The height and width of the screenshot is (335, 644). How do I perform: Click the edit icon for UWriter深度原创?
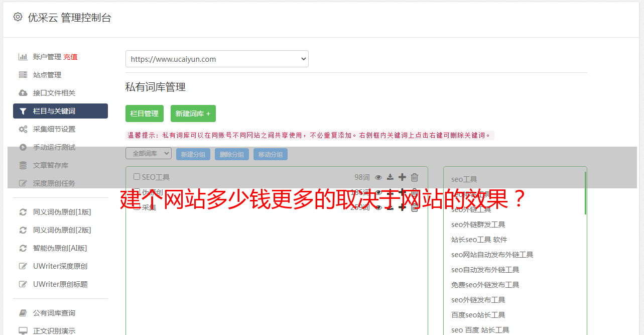click(x=23, y=266)
